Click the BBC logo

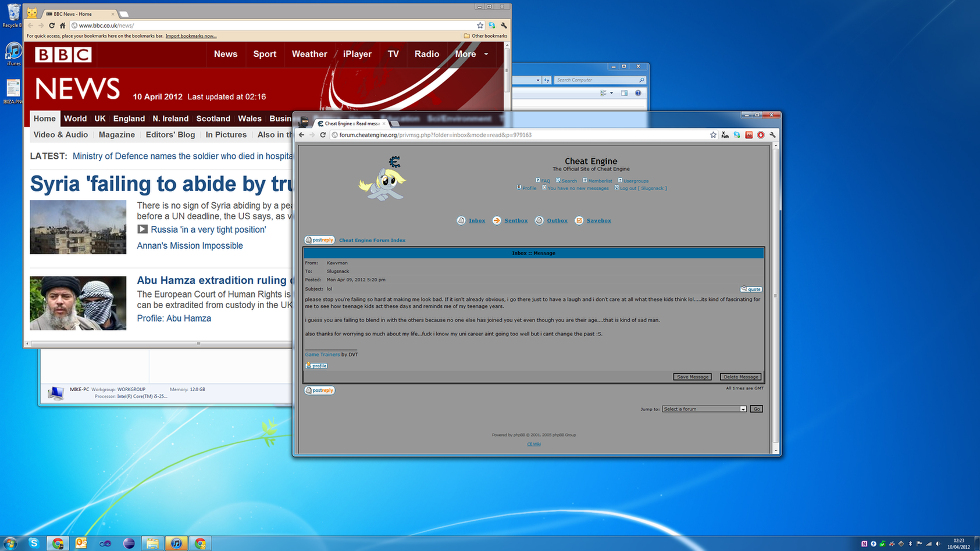point(63,55)
